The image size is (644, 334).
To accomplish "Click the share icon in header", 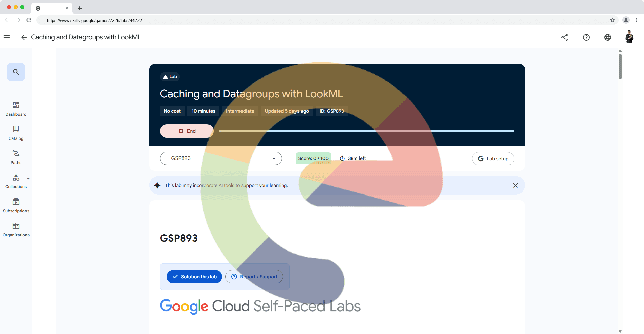I will pos(565,37).
